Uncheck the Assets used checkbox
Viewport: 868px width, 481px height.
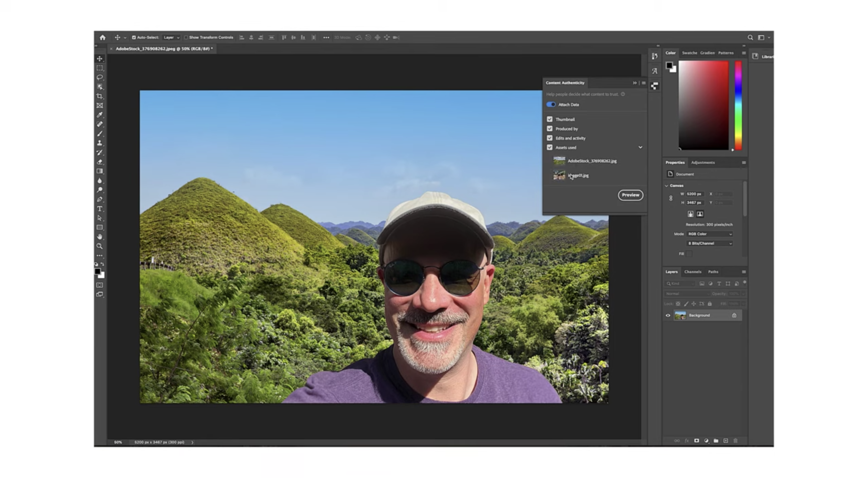tap(550, 148)
